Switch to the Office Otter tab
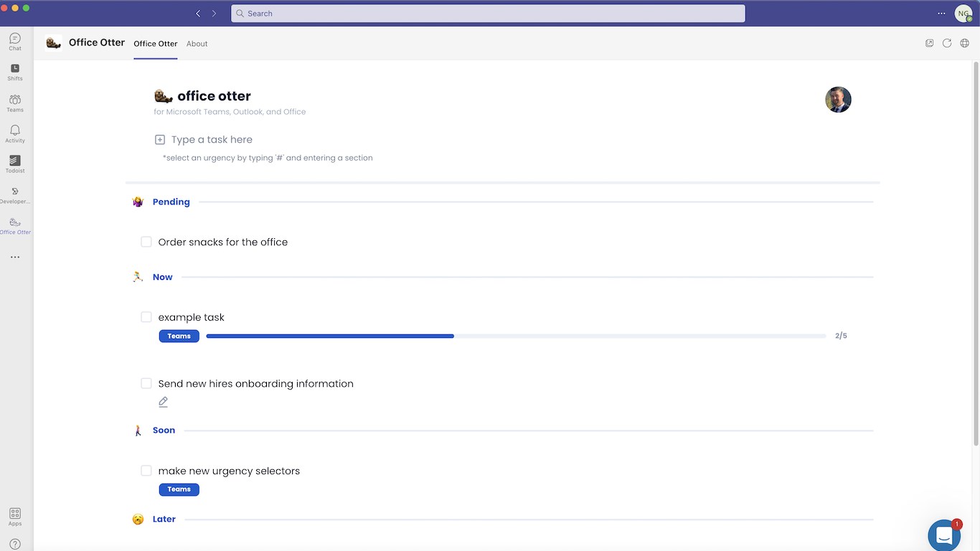This screenshot has height=551, width=980. point(156,44)
